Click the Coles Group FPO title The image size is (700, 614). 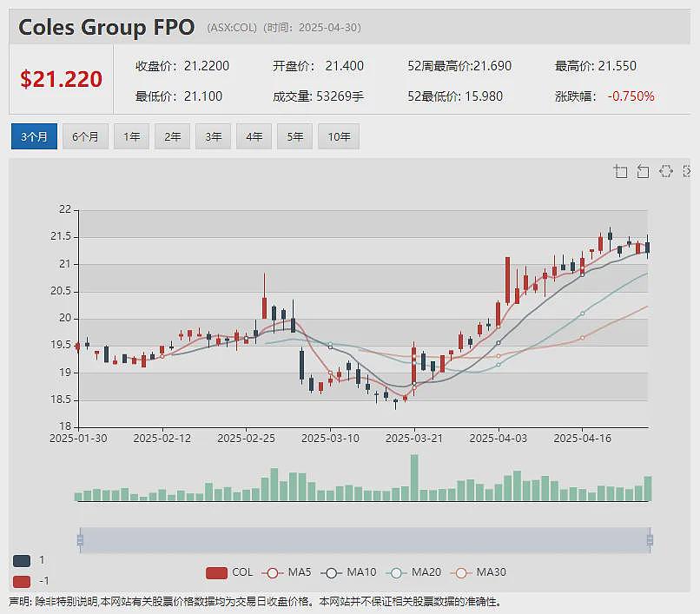click(x=106, y=27)
